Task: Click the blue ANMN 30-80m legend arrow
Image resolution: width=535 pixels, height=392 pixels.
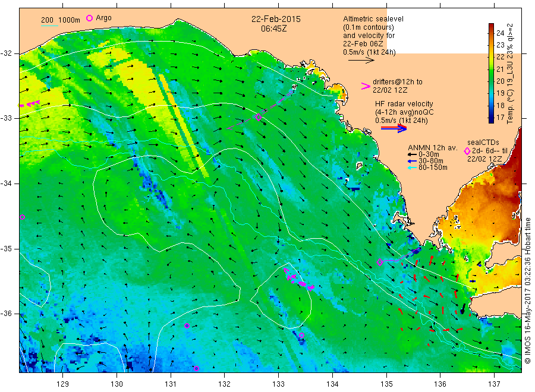Action: coord(412,161)
